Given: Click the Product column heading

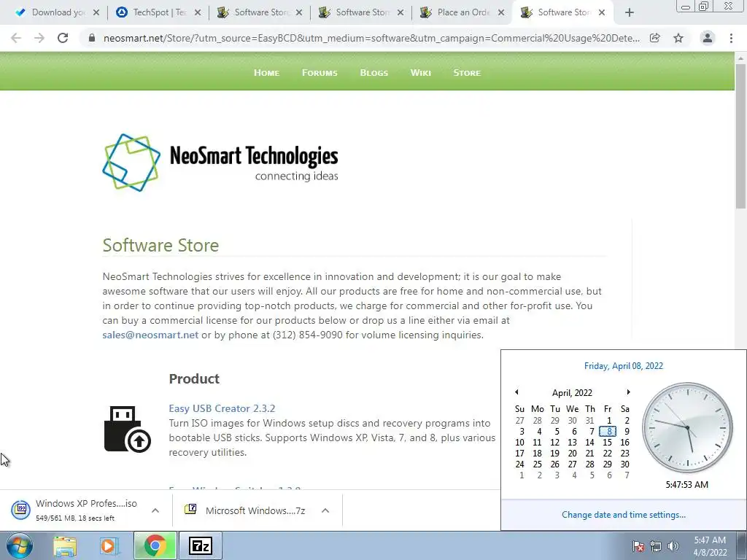Looking at the screenshot, I should pos(194,378).
